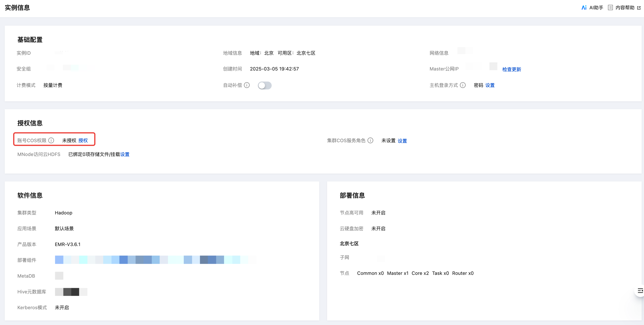Click the MetaDB blurred value
Image resolution: width=644 pixels, height=325 pixels.
[59, 276]
